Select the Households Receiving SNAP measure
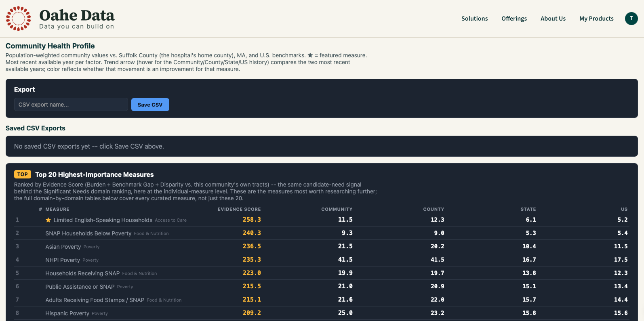Image resolution: width=644 pixels, height=321 pixels. coord(82,273)
